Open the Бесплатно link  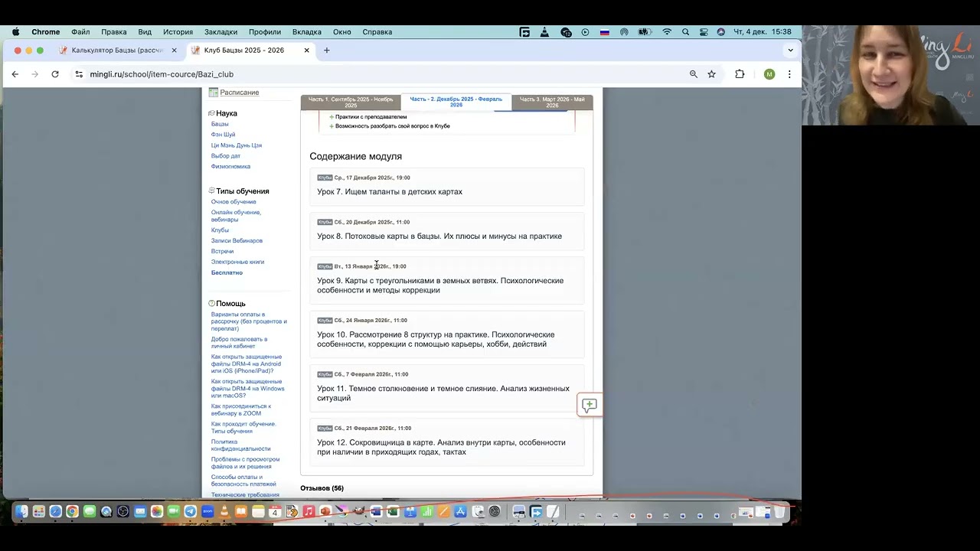click(x=227, y=273)
